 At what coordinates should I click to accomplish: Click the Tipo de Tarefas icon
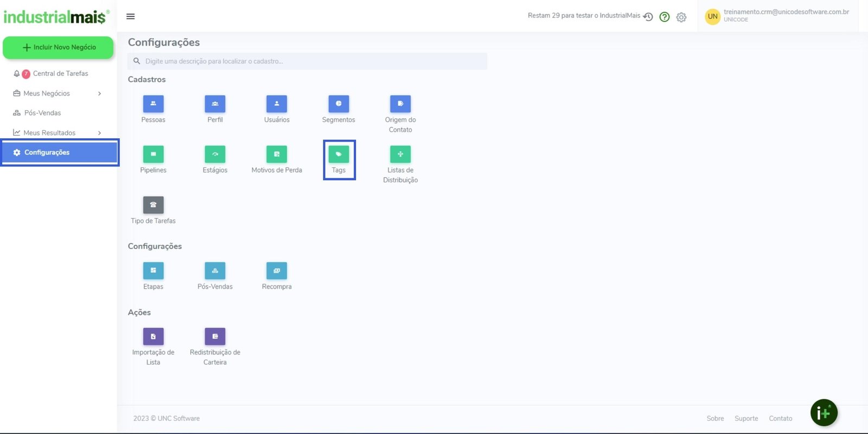pos(153,205)
